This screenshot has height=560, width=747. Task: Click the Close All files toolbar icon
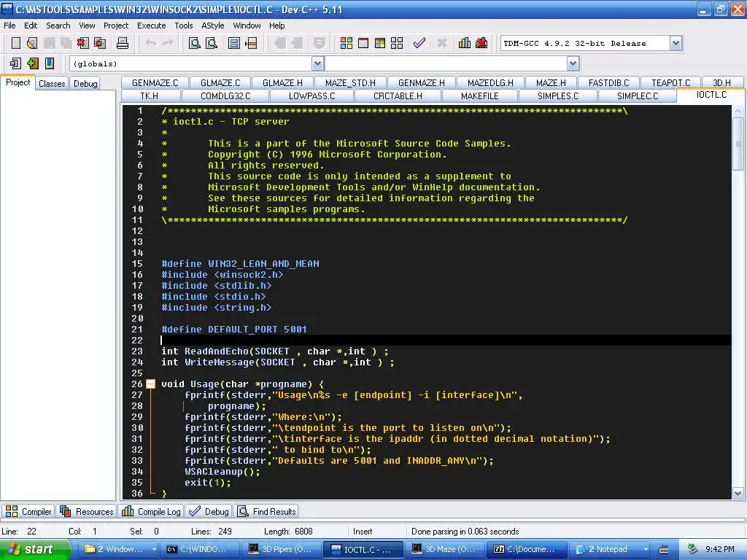[x=100, y=43]
